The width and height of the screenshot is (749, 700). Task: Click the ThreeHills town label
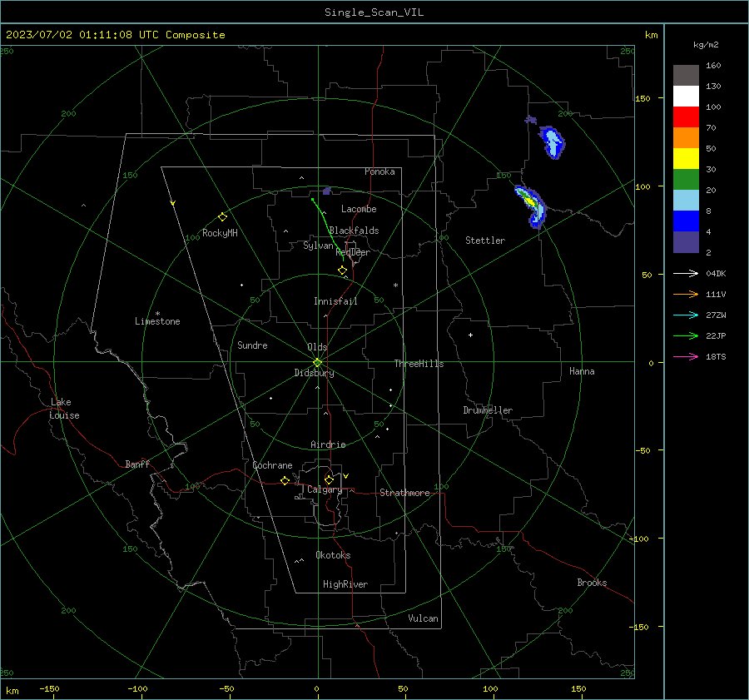(x=419, y=364)
